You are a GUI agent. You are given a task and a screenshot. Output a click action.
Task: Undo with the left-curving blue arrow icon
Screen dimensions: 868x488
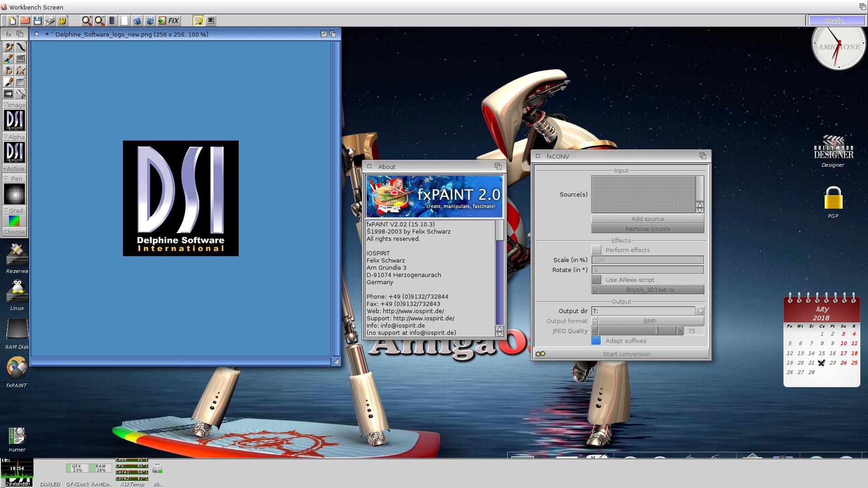(x=137, y=20)
